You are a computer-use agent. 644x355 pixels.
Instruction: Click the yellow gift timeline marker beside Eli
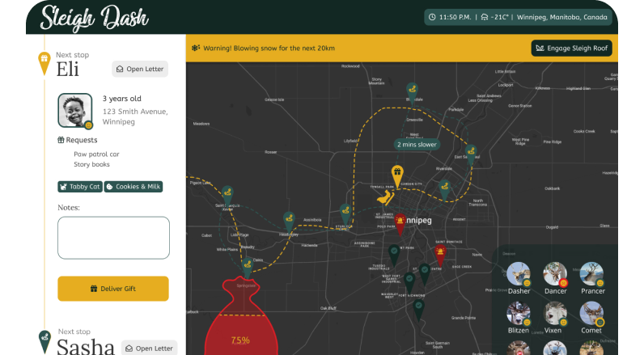44,61
